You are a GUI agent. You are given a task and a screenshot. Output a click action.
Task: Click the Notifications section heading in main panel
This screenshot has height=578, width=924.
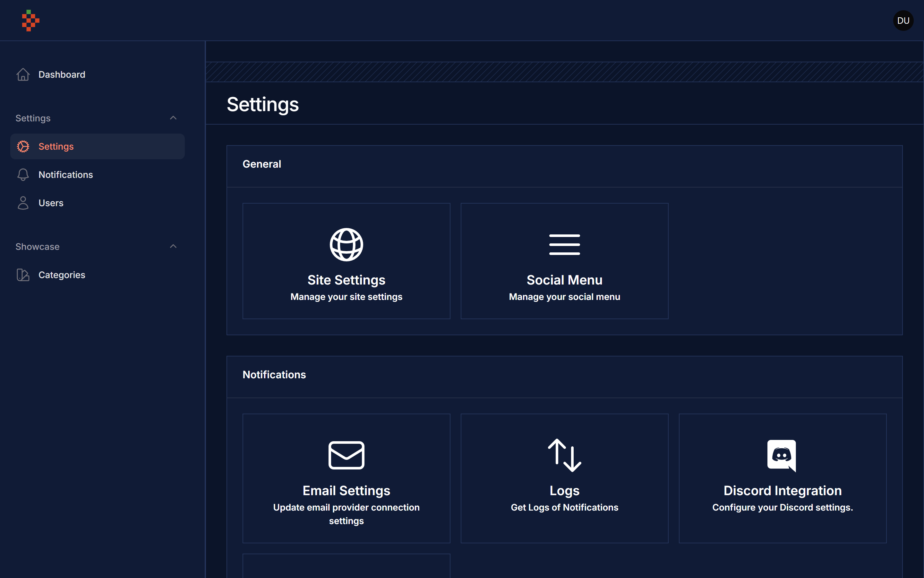point(274,375)
